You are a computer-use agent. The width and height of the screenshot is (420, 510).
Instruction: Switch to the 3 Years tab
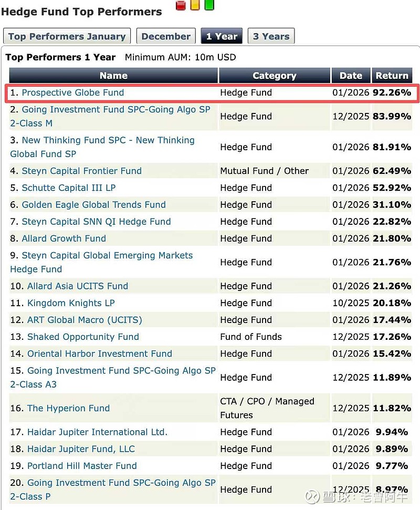click(271, 36)
